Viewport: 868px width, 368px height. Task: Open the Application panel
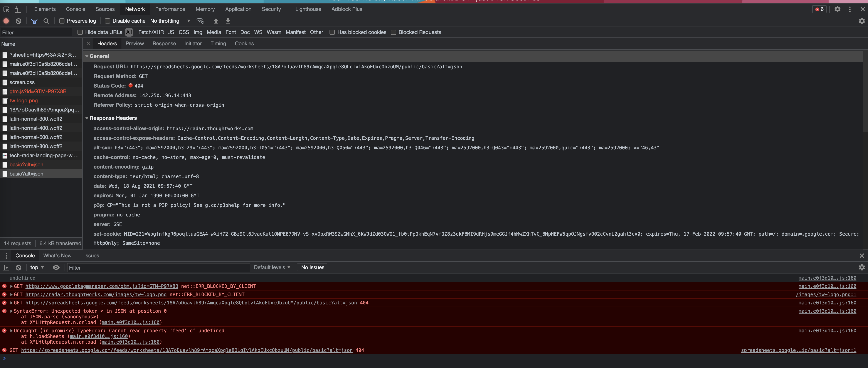[238, 9]
